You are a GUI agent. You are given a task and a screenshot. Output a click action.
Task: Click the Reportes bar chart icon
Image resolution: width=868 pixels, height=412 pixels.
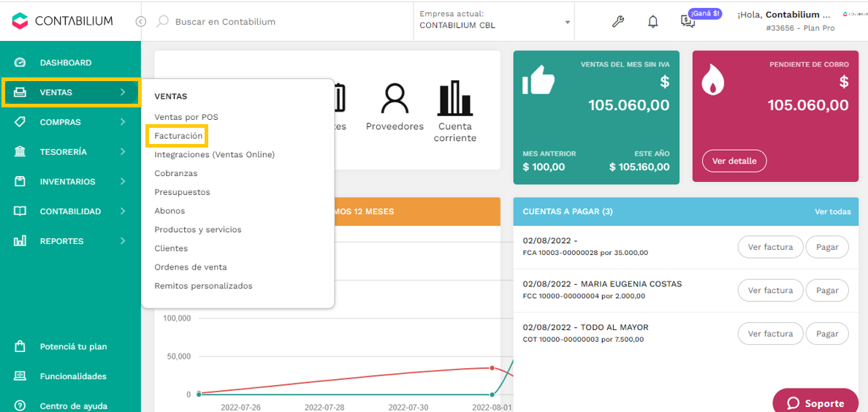click(x=20, y=241)
